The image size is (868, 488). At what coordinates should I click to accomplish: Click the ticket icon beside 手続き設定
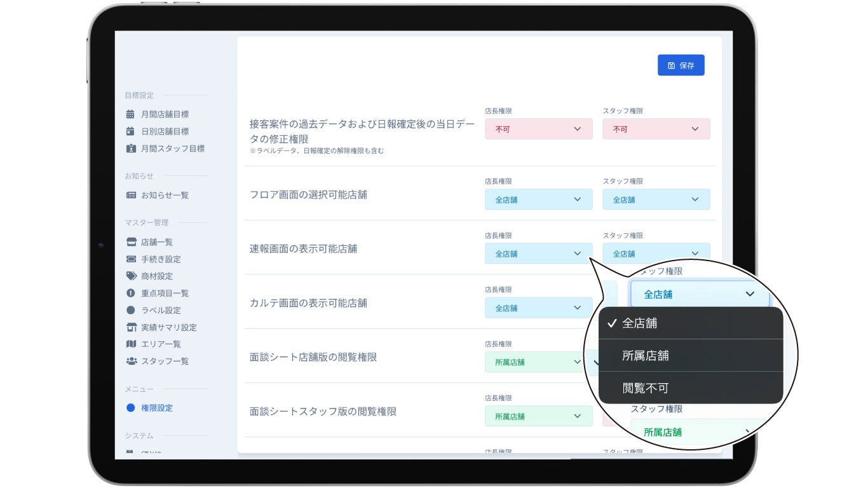131,259
